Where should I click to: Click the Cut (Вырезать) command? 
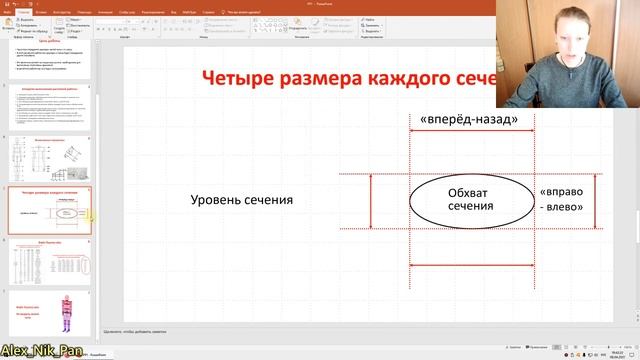[x=25, y=19]
